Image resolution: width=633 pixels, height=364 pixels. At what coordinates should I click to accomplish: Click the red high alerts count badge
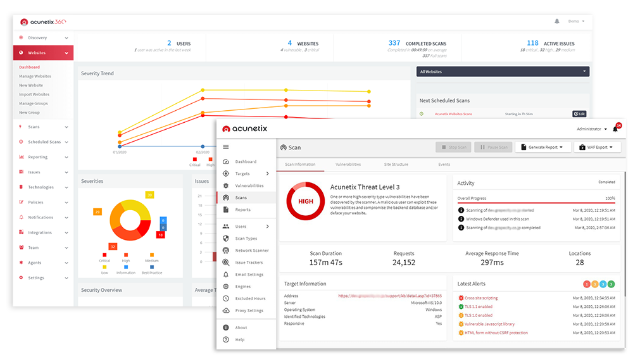[587, 284]
